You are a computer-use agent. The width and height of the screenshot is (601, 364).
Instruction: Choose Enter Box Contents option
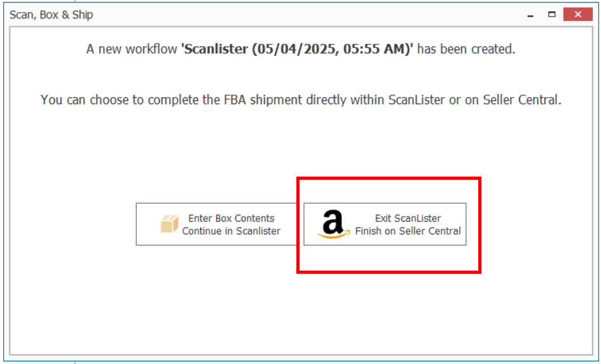point(217,224)
